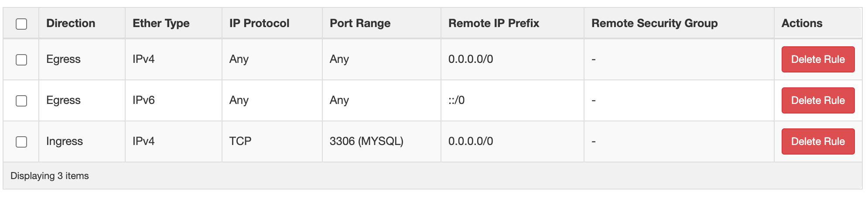
Task: Click the TCP protocol cell
Action: point(240,141)
